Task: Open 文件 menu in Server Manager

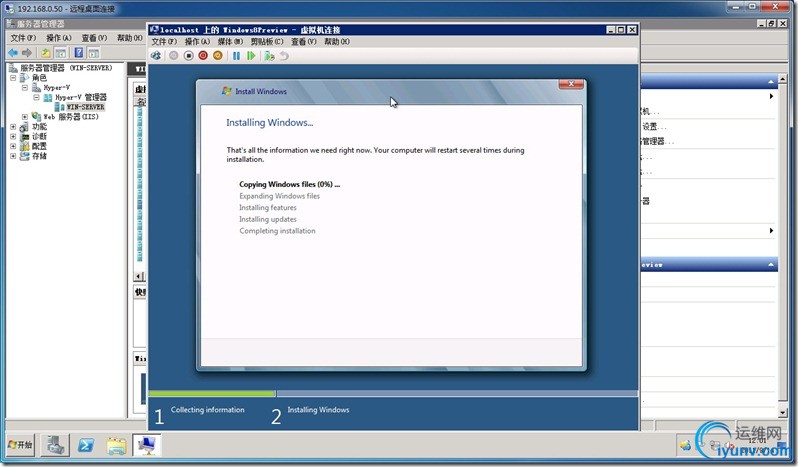Action: click(x=23, y=38)
